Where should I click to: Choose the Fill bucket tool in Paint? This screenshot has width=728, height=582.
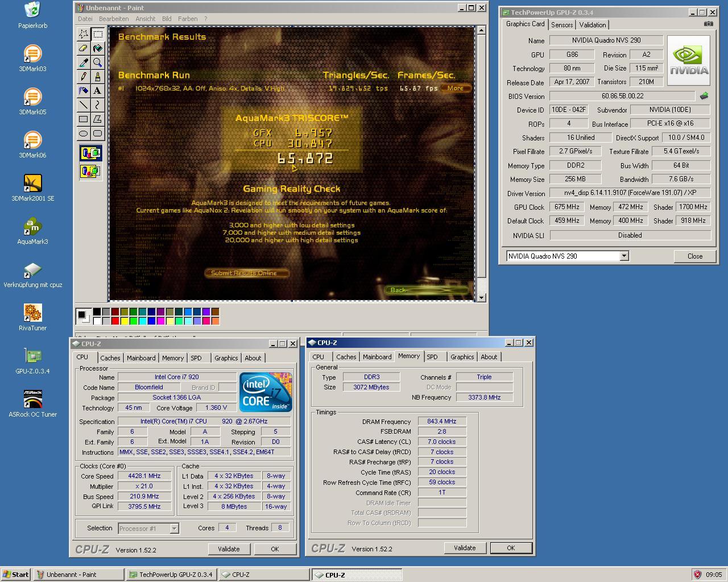pos(98,48)
